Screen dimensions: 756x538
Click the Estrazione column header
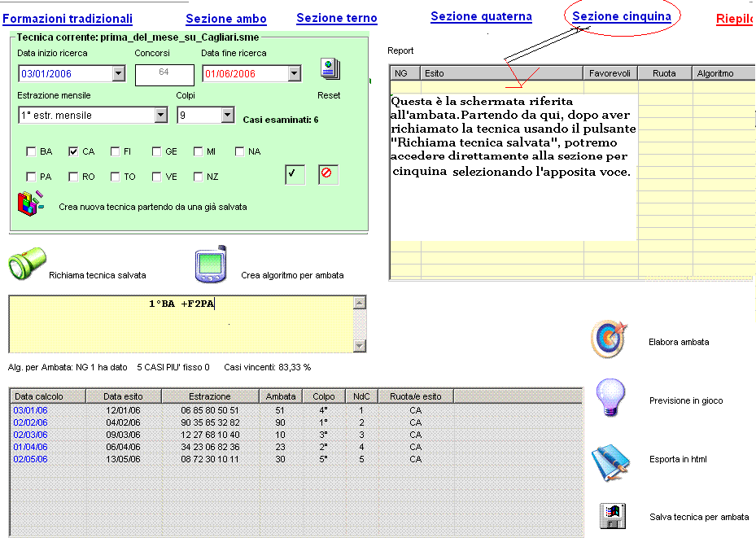210,396
